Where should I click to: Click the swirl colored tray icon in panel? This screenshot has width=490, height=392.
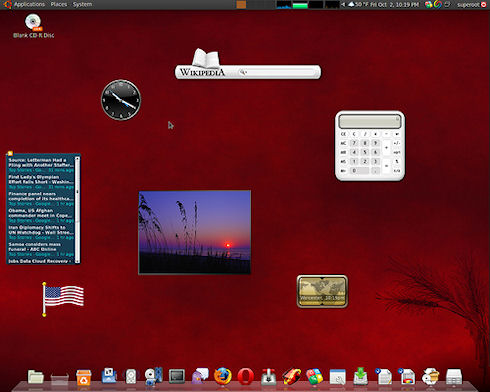point(438,4)
